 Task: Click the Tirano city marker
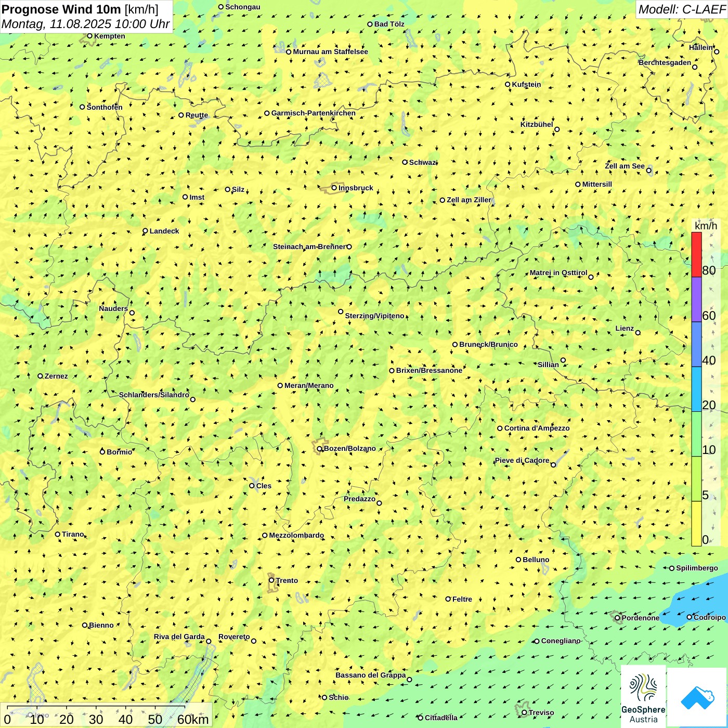[58, 534]
